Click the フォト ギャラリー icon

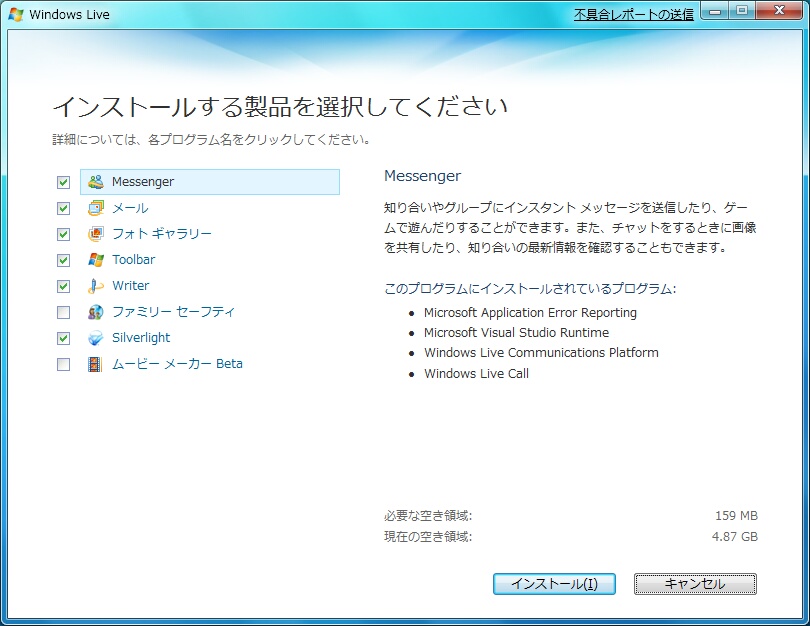pos(96,234)
